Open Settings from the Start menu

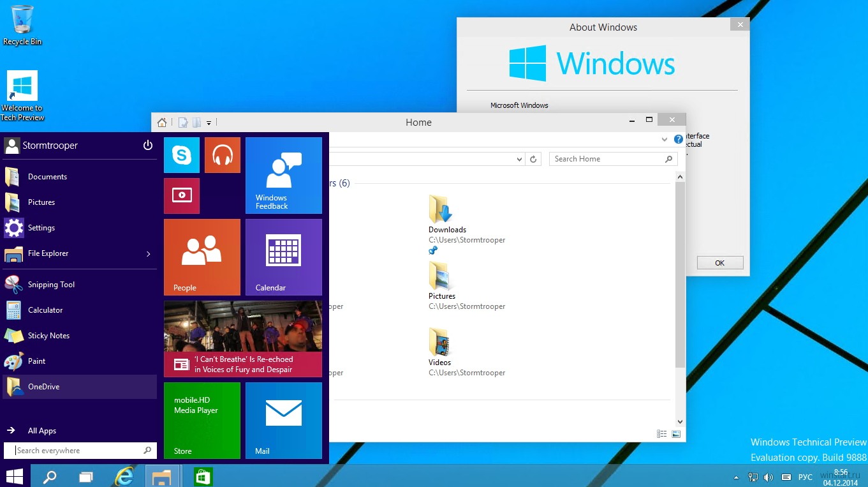(80, 228)
